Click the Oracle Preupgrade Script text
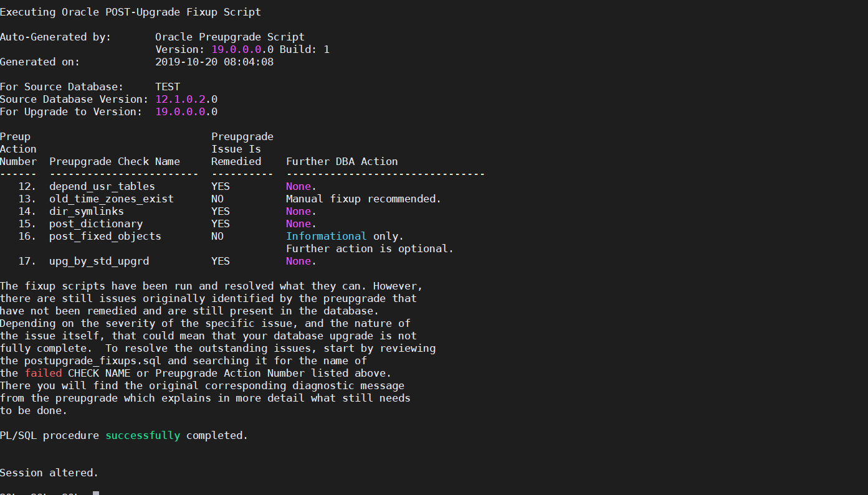This screenshot has width=868, height=495. 230,37
